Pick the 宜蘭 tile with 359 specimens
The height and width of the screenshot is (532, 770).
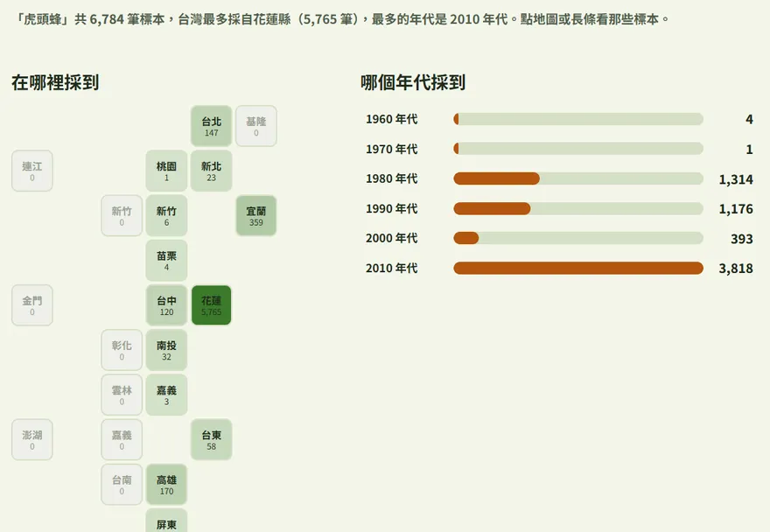coord(255,215)
